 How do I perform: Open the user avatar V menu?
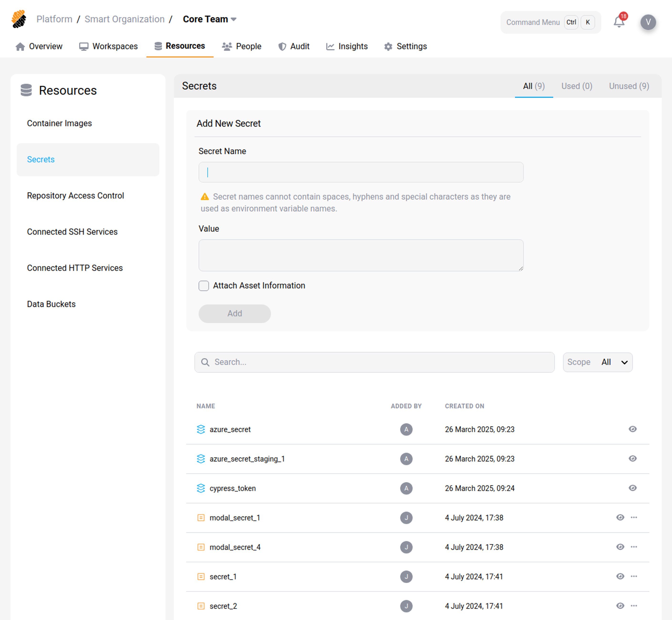coord(648,22)
